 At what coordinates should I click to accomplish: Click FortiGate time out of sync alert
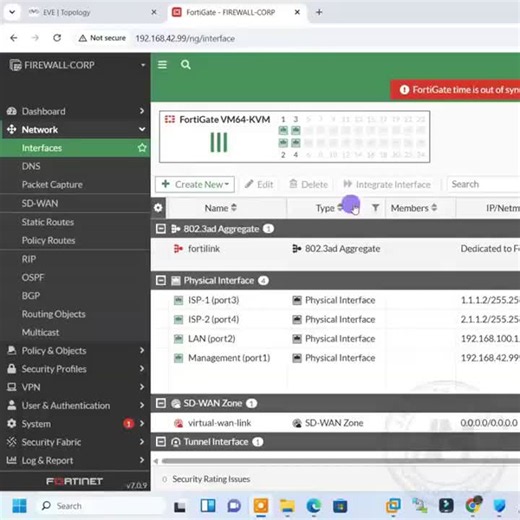455,90
